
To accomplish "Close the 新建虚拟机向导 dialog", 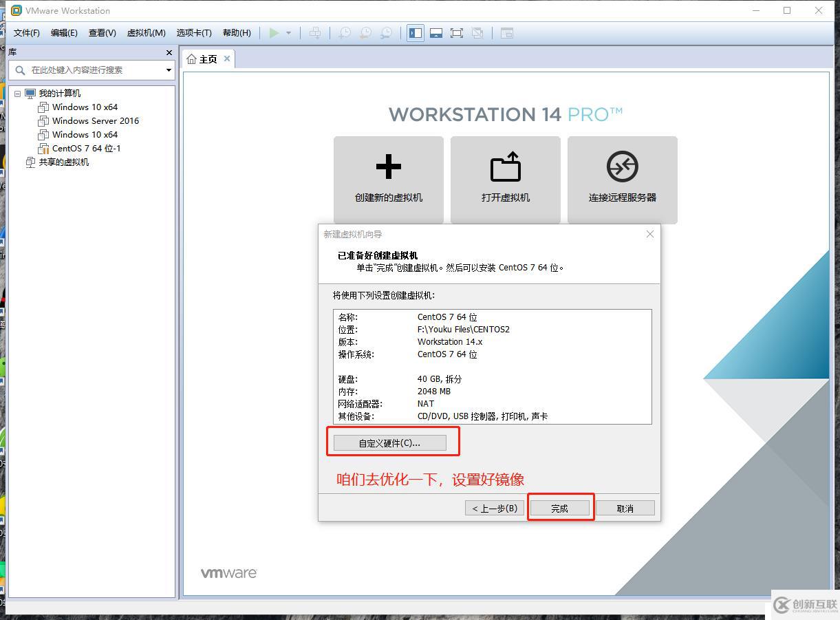I will click(650, 234).
